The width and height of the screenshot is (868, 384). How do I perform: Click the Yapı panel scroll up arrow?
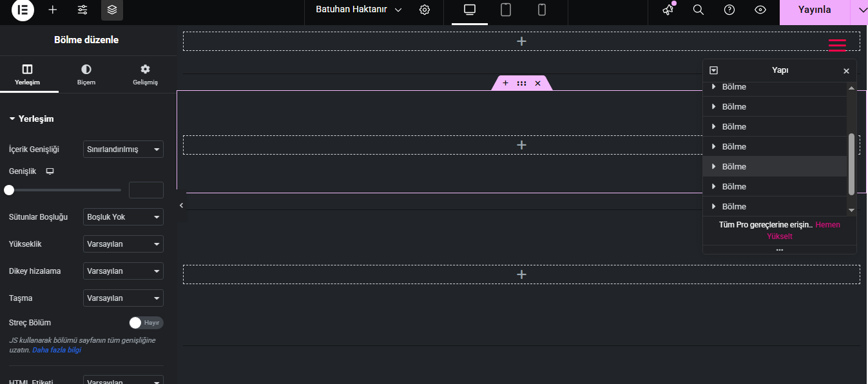click(x=851, y=88)
